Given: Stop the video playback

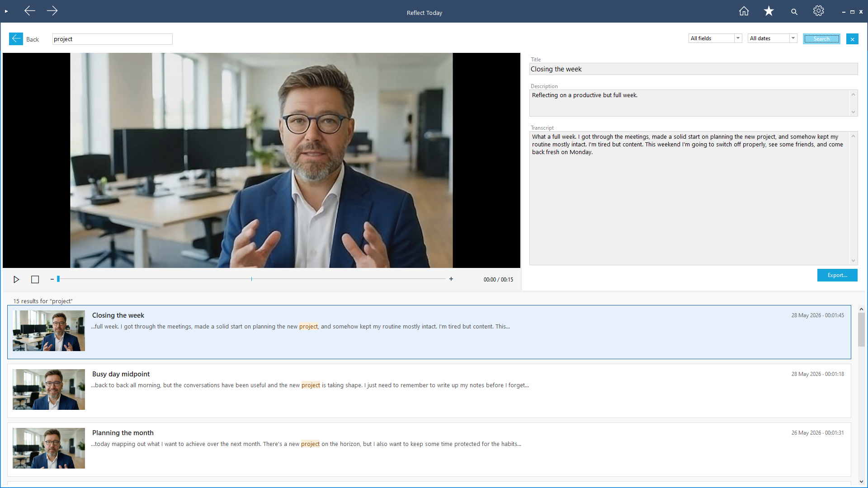Looking at the screenshot, I should tap(35, 279).
